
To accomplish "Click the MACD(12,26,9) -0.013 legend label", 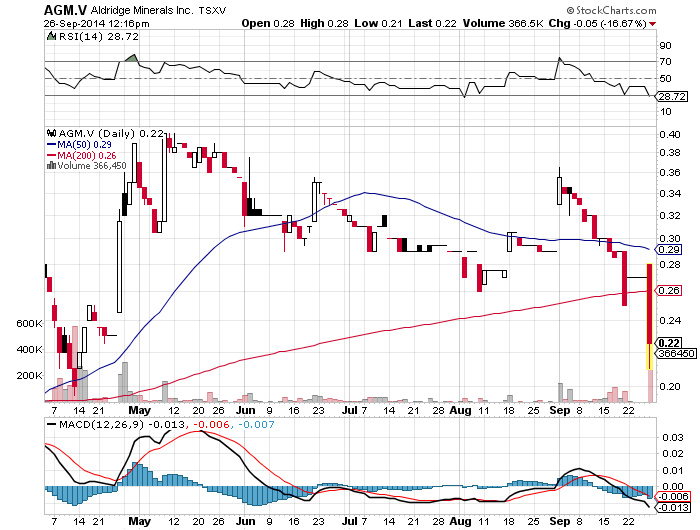I will pyautogui.click(x=116, y=424).
